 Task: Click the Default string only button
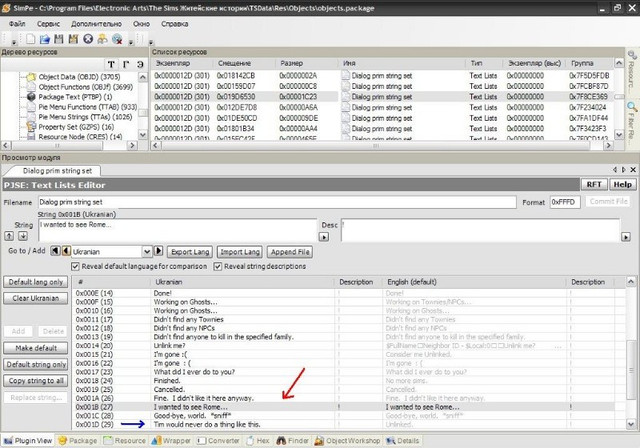click(36, 364)
